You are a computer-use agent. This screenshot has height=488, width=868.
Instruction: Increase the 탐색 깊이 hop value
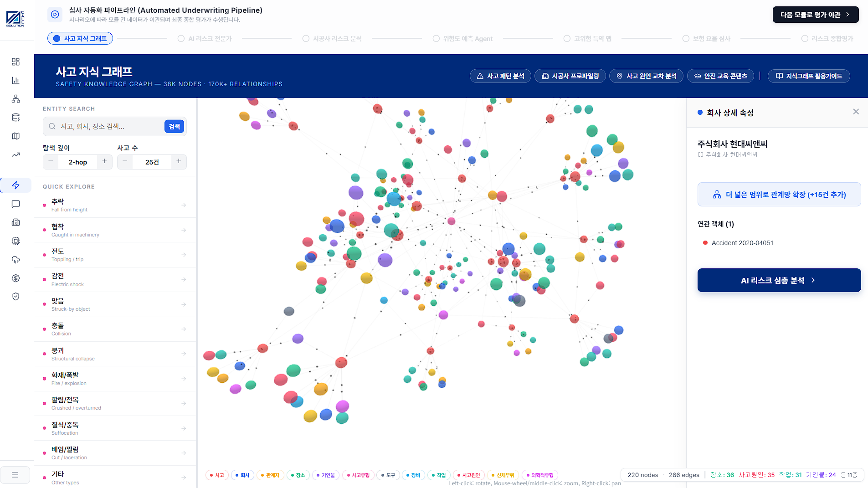tap(104, 161)
